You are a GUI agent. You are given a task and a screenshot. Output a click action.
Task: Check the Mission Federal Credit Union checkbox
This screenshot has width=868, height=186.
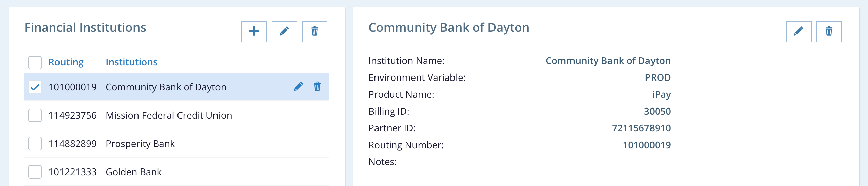click(35, 116)
